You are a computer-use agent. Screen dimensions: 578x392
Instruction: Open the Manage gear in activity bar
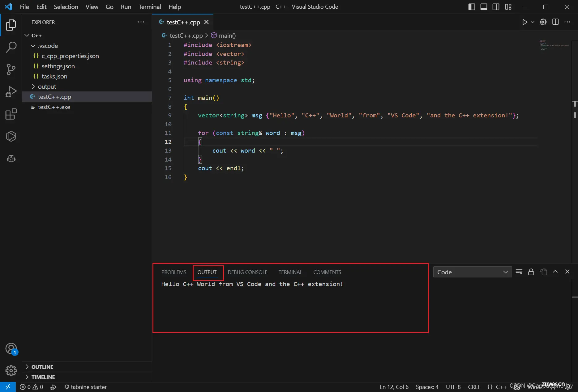pyautogui.click(x=11, y=370)
